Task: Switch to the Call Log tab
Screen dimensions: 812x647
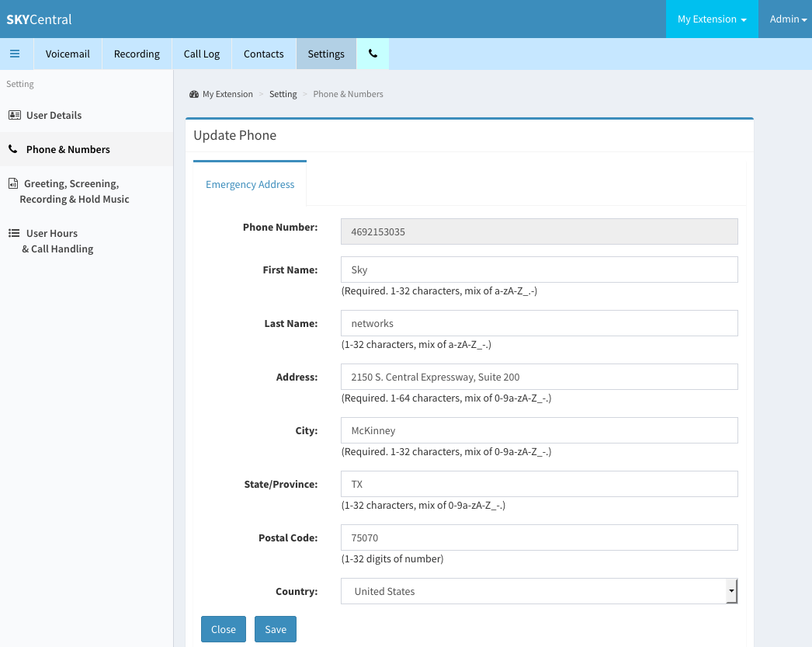Action: pos(201,54)
